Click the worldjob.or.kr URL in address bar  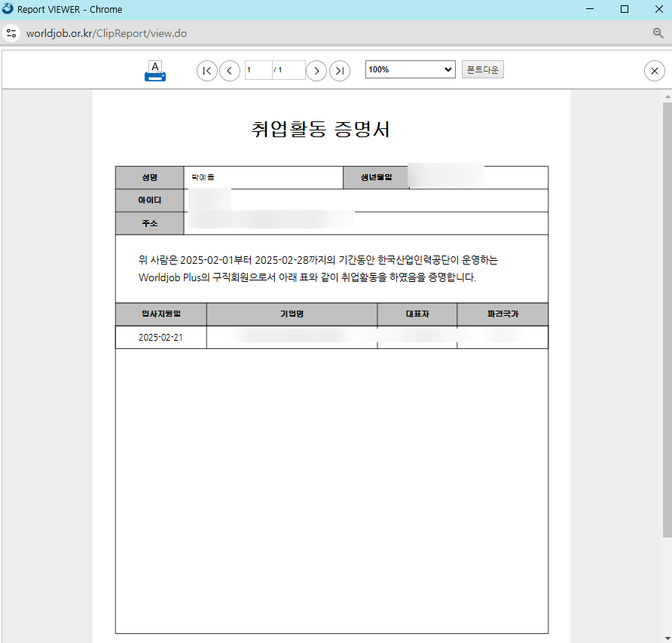point(106,33)
